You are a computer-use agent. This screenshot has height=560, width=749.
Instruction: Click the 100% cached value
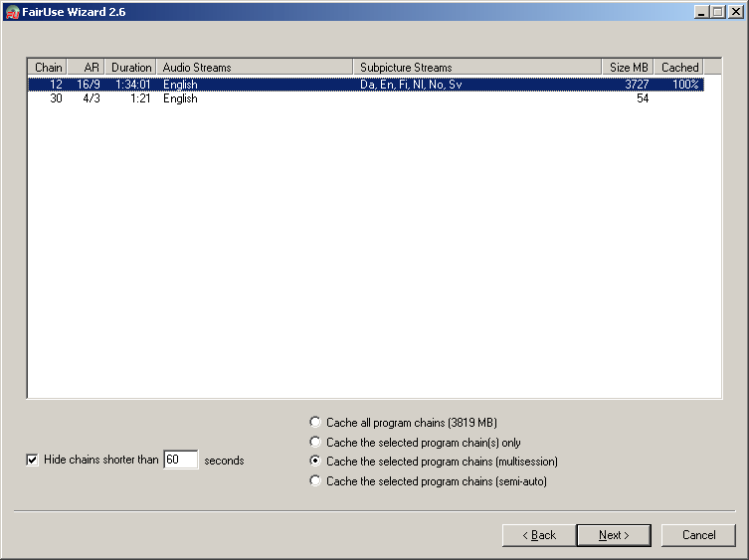coord(685,85)
